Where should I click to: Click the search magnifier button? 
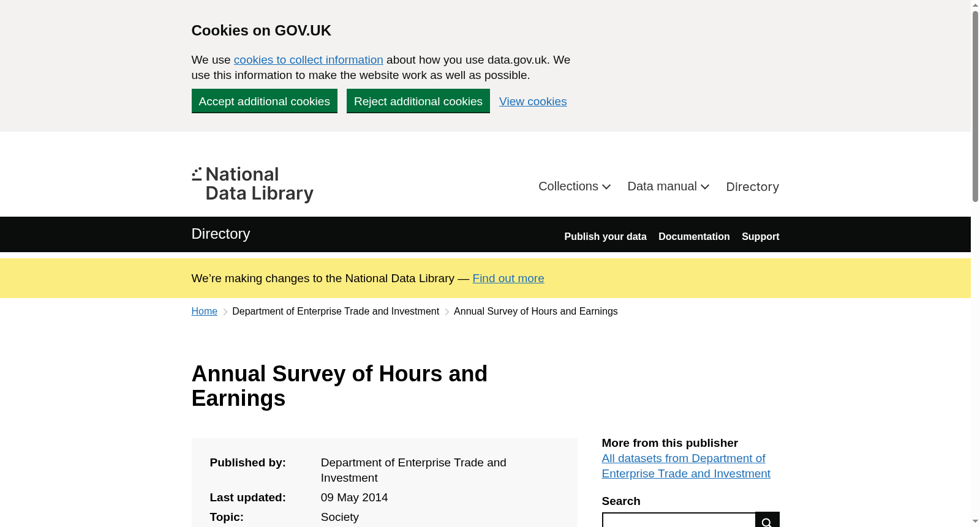[x=767, y=520]
